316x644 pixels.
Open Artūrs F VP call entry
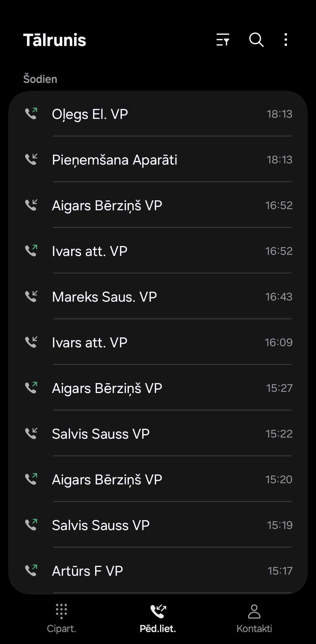point(158,570)
